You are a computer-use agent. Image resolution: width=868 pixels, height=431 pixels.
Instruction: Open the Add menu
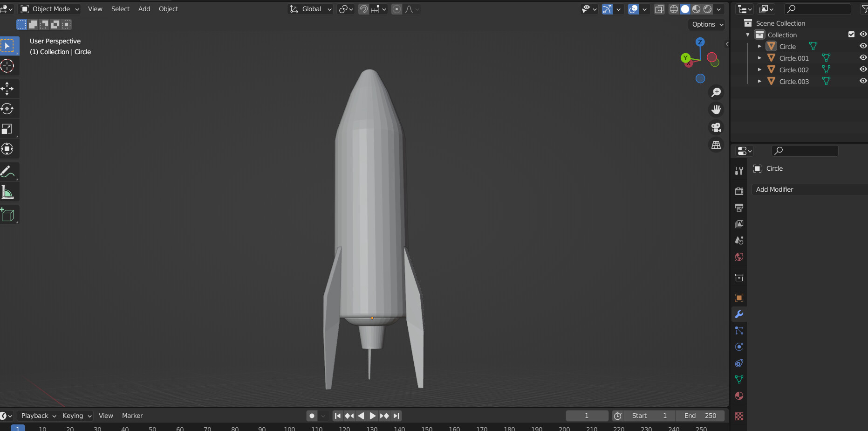point(144,9)
